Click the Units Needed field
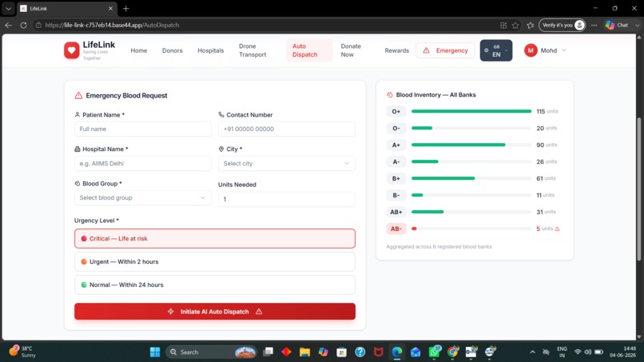This screenshot has height=362, width=644. (x=287, y=199)
